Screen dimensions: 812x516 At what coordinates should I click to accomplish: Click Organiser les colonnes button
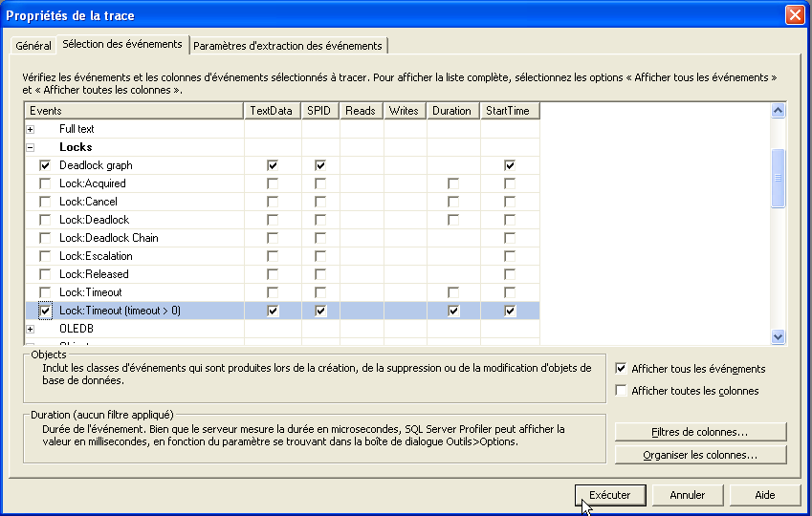700,455
